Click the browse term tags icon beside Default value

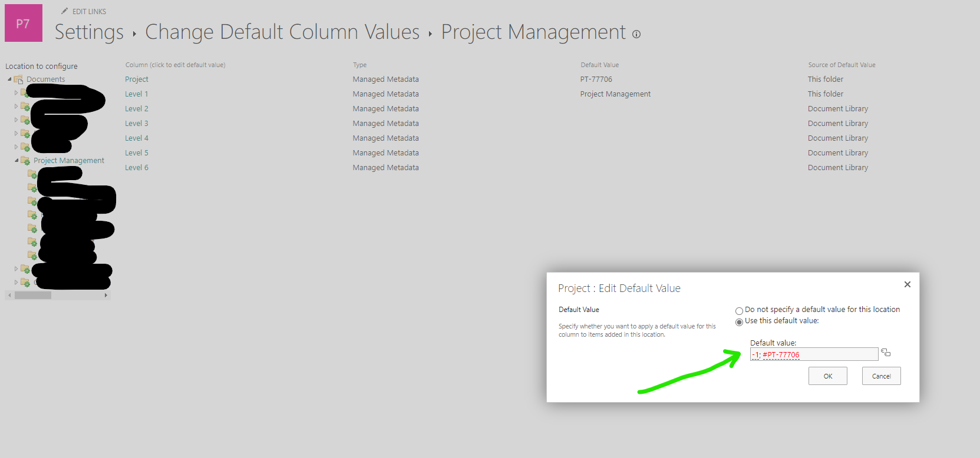[x=886, y=353]
